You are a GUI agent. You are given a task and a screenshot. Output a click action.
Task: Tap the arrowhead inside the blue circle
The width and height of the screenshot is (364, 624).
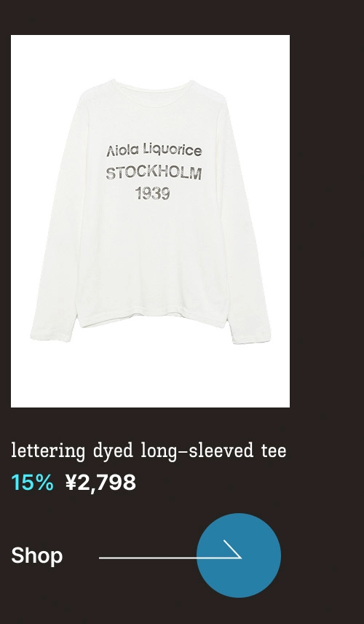click(x=233, y=550)
